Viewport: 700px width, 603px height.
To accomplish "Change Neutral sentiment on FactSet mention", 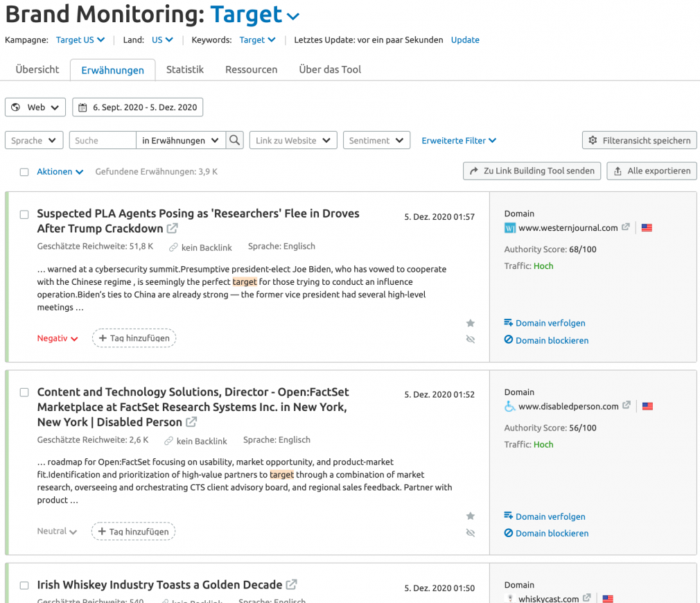I will [57, 531].
